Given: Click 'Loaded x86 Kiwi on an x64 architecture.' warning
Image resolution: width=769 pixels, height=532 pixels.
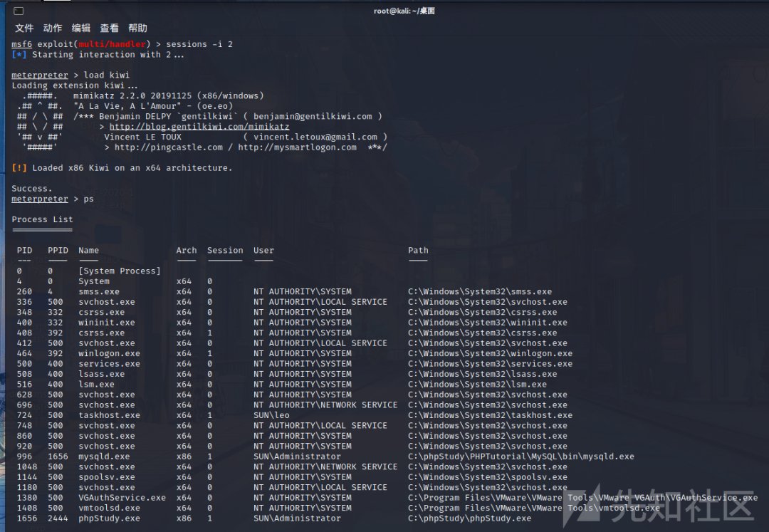Looking at the screenshot, I should [132, 167].
